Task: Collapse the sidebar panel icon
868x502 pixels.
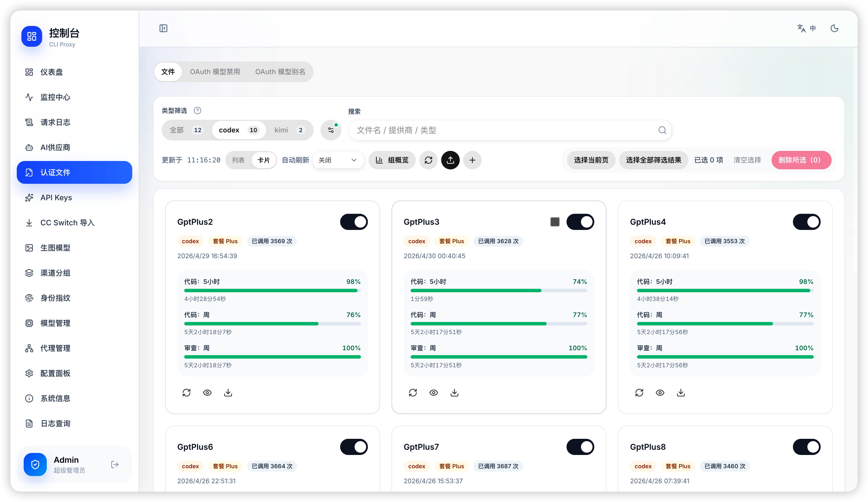Action: coord(163,28)
